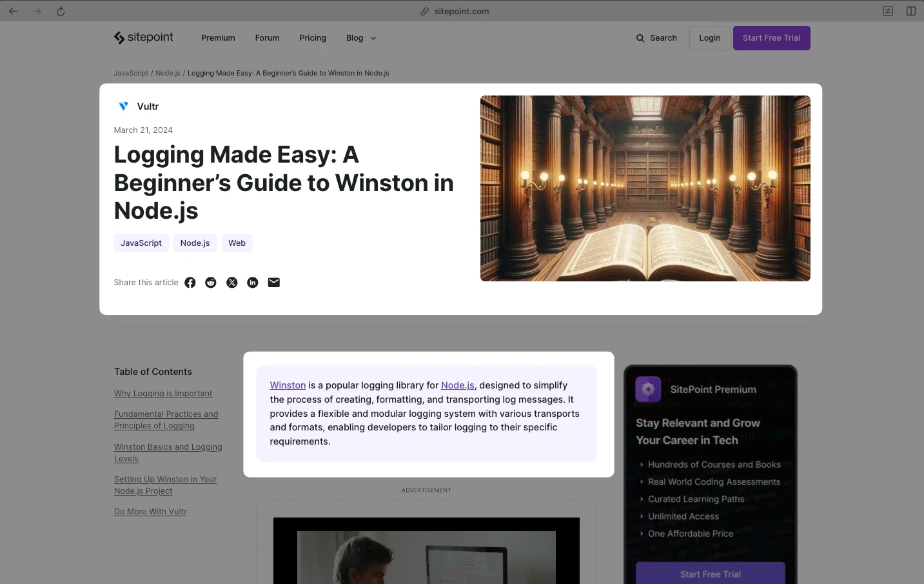This screenshot has width=924, height=584.
Task: Open the JavaScript breadcrumb link
Action: [x=131, y=73]
